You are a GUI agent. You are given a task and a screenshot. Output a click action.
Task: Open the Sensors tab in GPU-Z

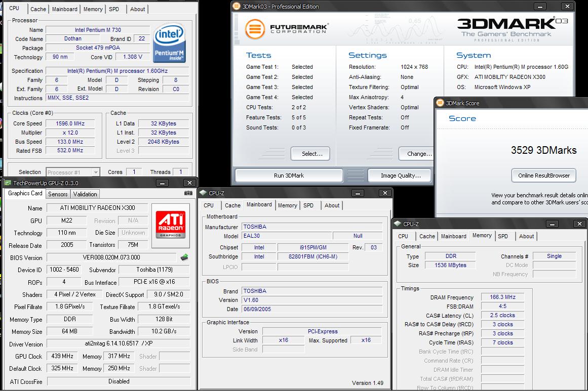[x=58, y=194]
